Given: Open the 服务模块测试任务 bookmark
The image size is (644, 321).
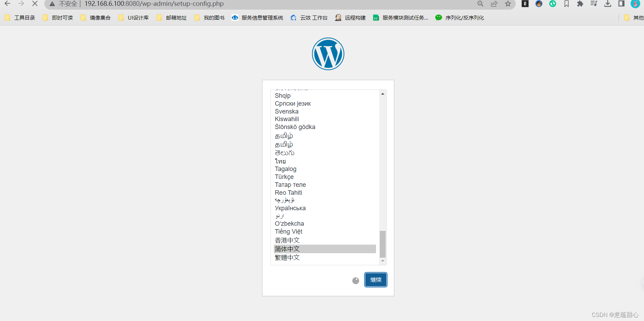Looking at the screenshot, I should tap(401, 18).
